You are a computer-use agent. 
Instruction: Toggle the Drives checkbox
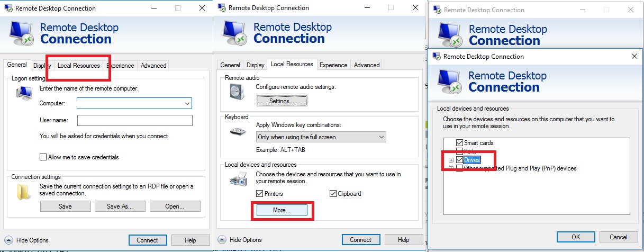[x=459, y=160]
